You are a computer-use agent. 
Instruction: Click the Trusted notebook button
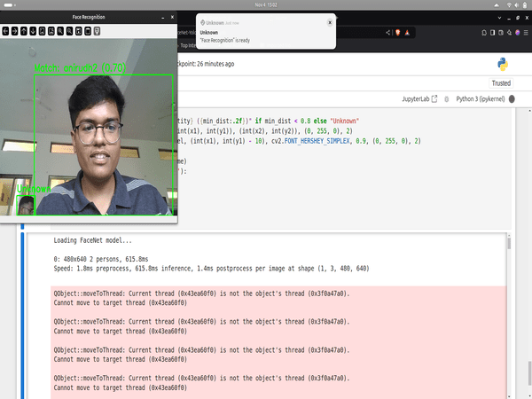[x=501, y=83]
